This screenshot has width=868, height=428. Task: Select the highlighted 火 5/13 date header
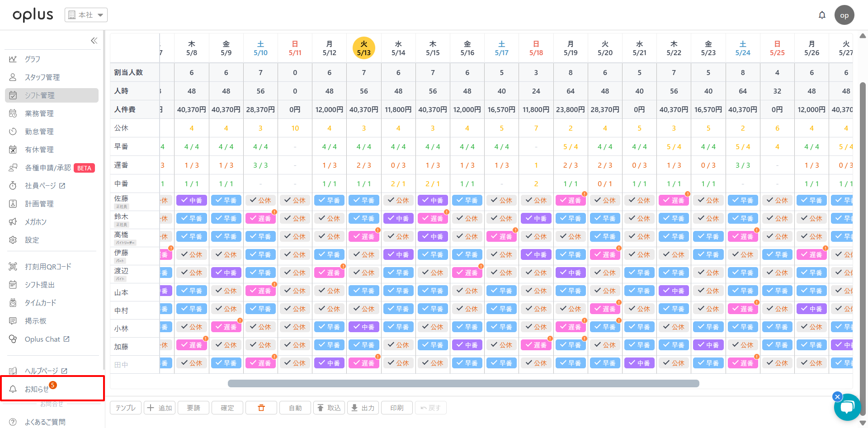(x=363, y=48)
